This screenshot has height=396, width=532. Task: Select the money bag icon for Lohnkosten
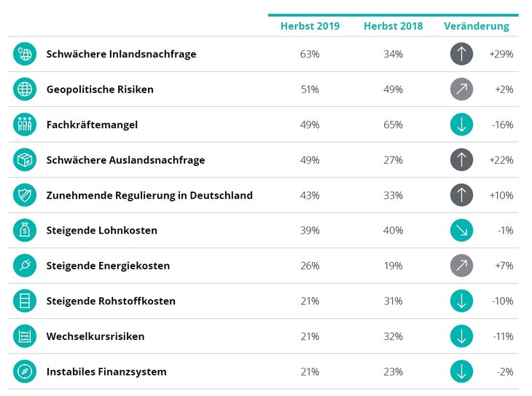(25, 231)
